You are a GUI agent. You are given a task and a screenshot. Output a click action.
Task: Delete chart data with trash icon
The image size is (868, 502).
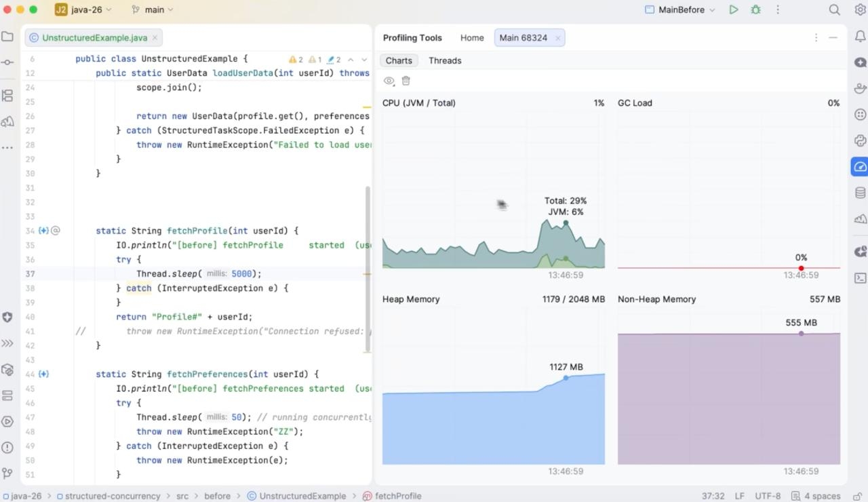tap(406, 81)
